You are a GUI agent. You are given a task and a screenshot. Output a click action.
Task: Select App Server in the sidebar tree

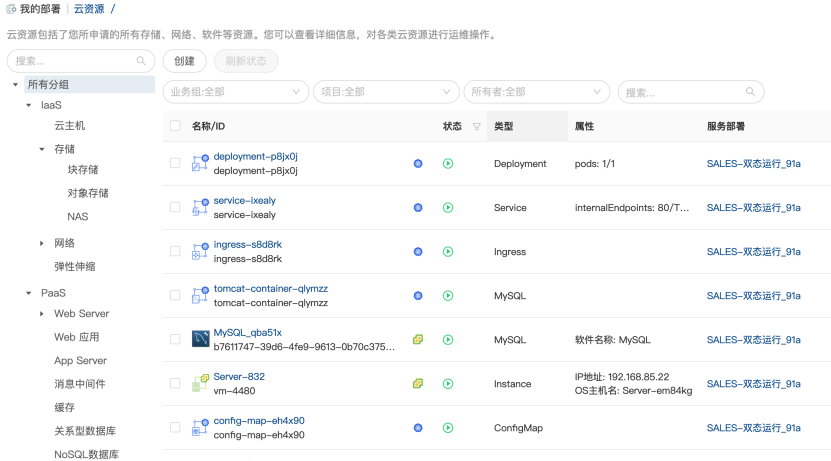81,360
